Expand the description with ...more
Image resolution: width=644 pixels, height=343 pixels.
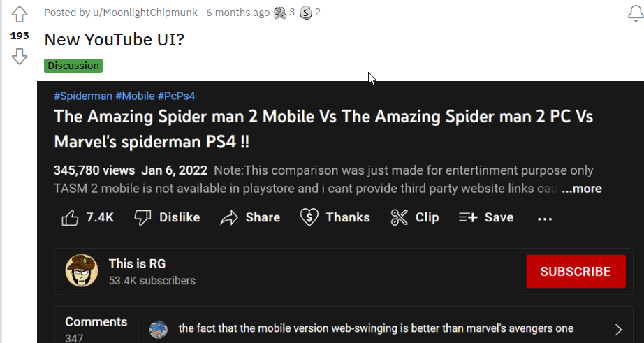point(581,189)
